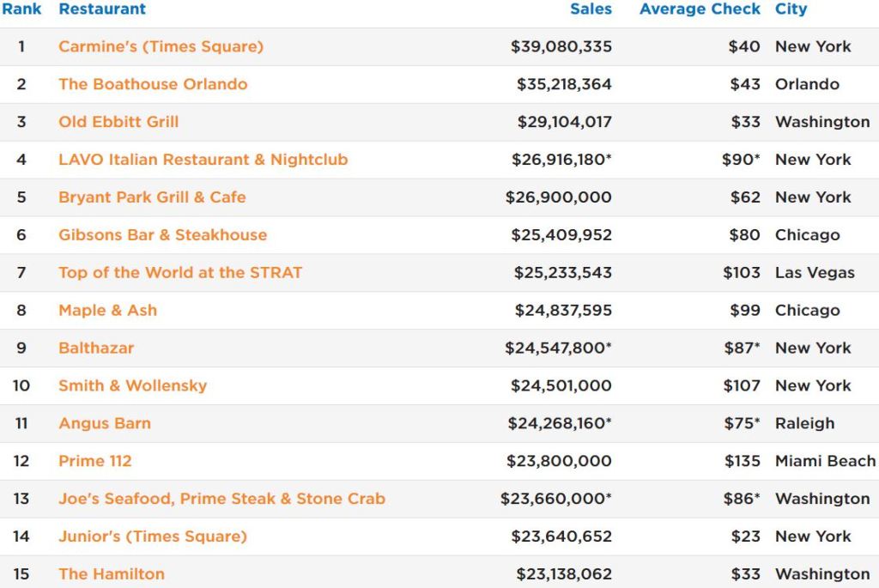Open Joe's Seafood, Prime Steak & Stone Crab
Screen dimensions: 879x588
tap(222, 499)
